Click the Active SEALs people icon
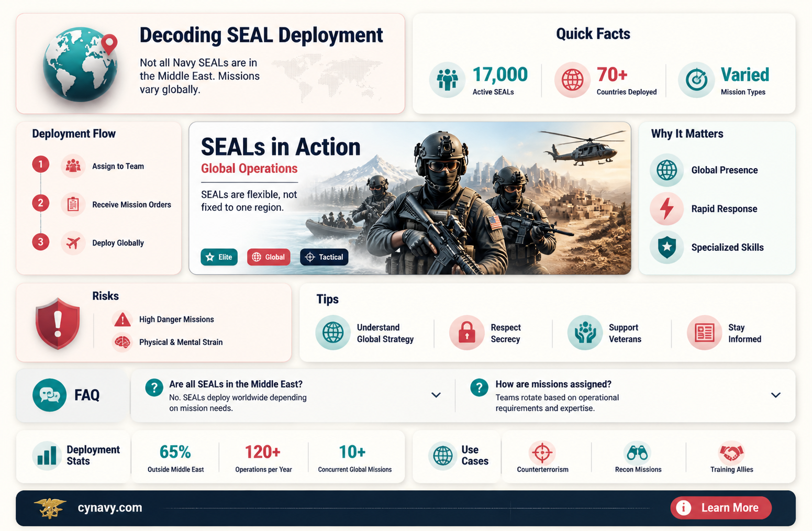 pyautogui.click(x=447, y=80)
